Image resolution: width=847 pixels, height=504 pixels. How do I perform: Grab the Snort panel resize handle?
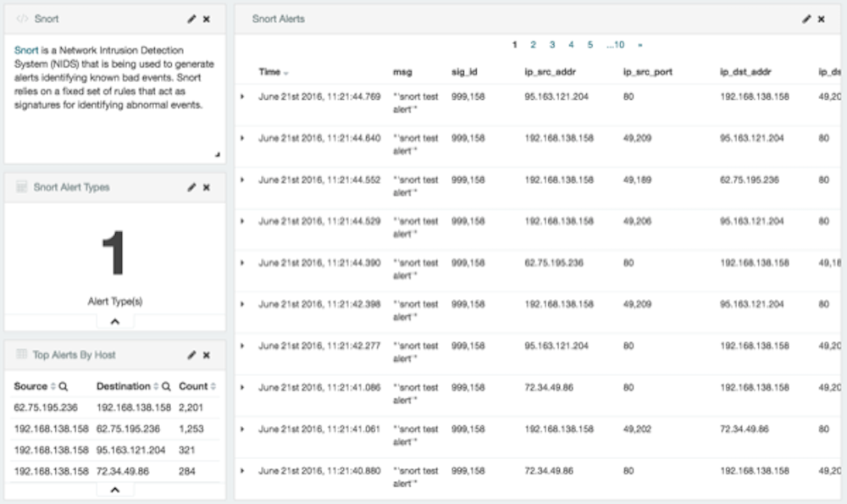(x=217, y=154)
